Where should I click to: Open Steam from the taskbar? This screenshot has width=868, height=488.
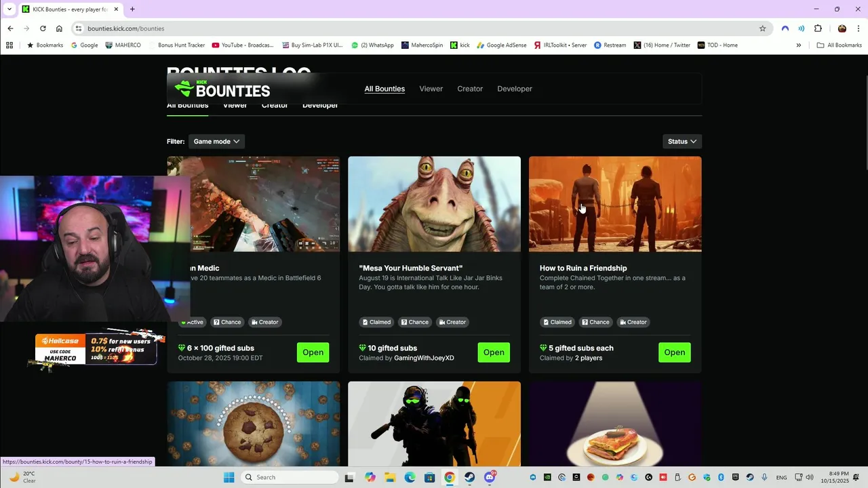tap(469, 477)
